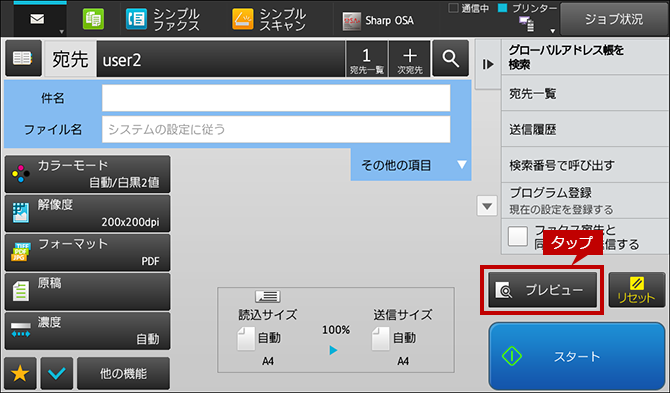Viewport: 670px width, 393px height.
Task: Click the 件名 subject input field
Action: (276, 98)
